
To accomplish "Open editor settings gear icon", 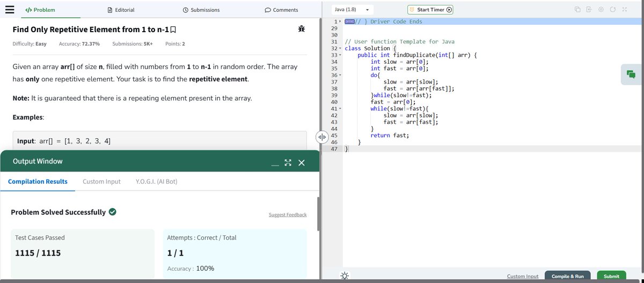I will tap(601, 10).
